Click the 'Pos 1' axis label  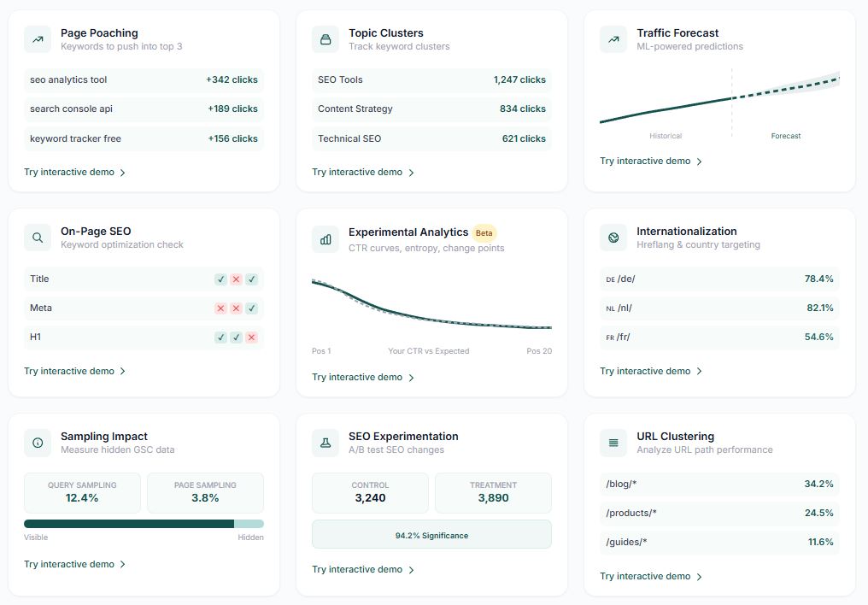(321, 351)
